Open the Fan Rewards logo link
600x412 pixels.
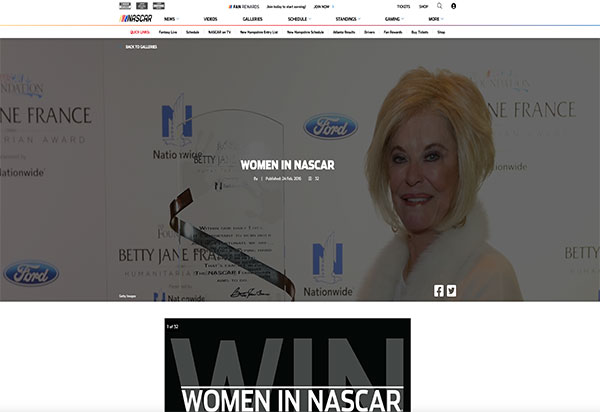click(244, 7)
